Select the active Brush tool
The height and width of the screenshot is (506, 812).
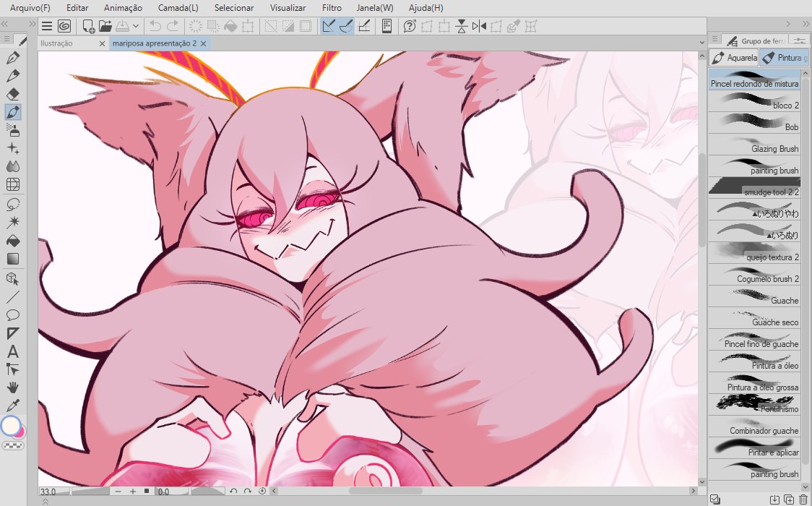pos(13,112)
